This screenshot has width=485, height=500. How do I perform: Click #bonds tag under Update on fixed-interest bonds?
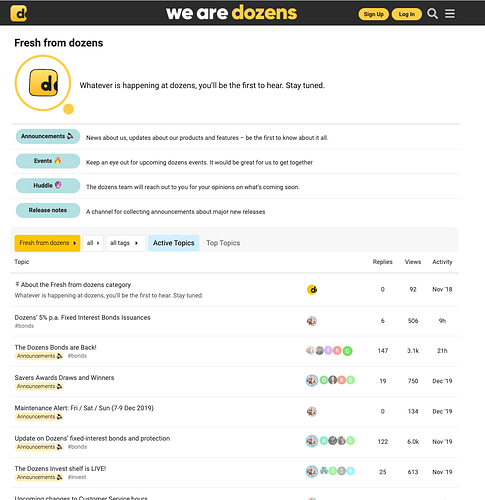77,447
